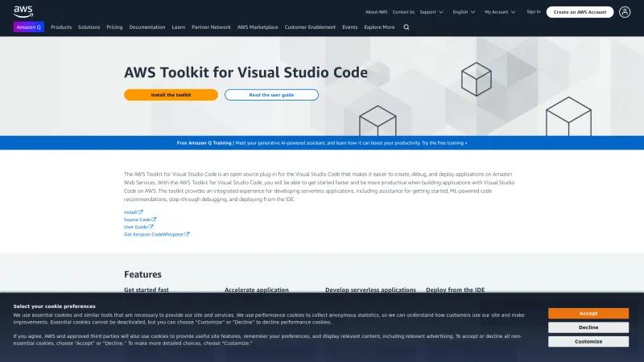
Task: Click the Contact Us link
Action: pos(403,12)
